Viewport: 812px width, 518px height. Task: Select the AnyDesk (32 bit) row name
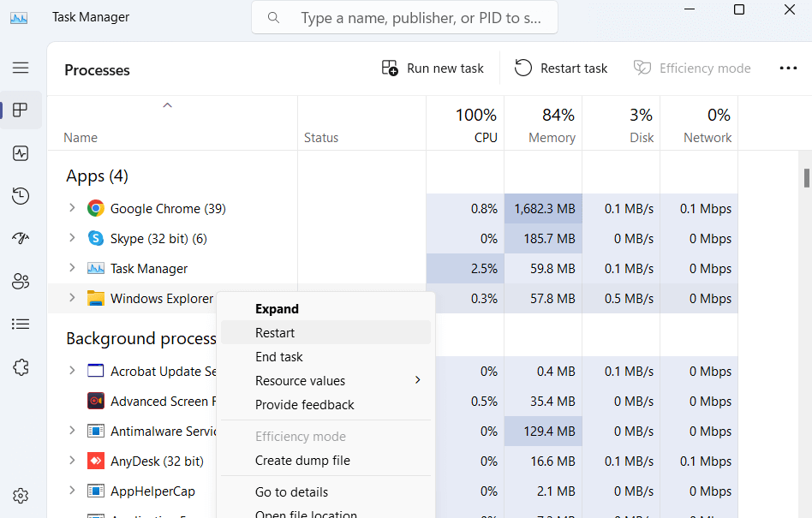click(157, 461)
